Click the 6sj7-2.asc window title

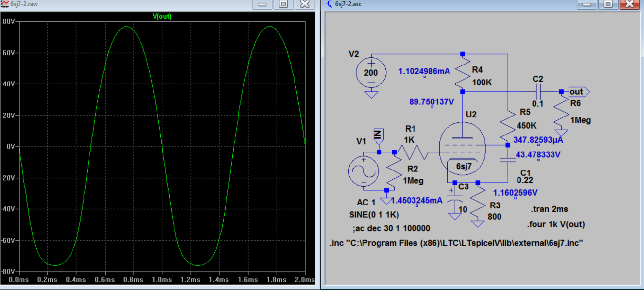click(x=348, y=4)
